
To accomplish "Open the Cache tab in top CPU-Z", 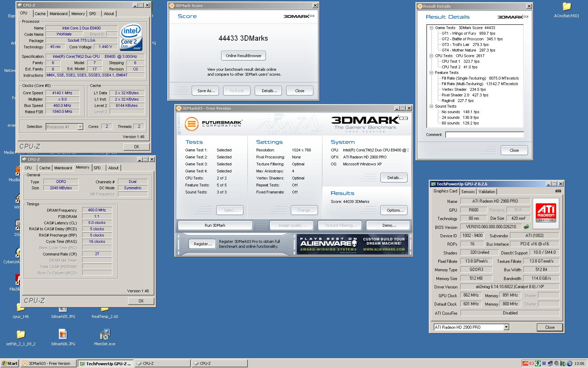I will coord(40,14).
